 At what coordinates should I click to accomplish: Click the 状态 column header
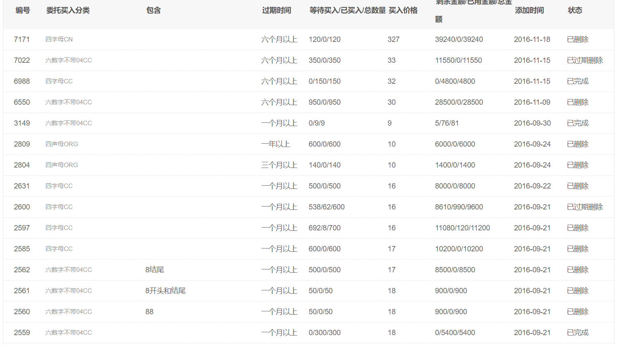tap(575, 10)
